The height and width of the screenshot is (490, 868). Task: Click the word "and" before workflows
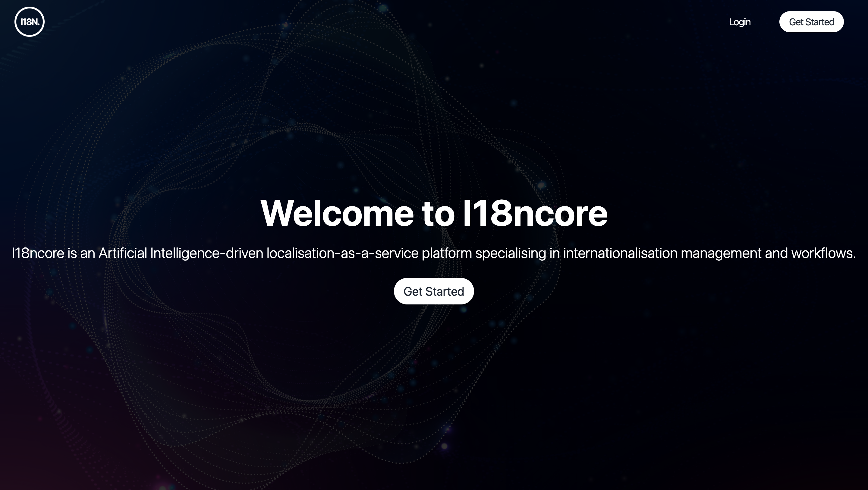[776, 253]
